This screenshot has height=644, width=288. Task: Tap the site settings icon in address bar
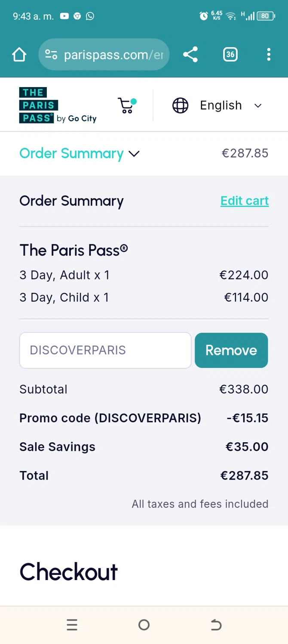[x=51, y=55]
